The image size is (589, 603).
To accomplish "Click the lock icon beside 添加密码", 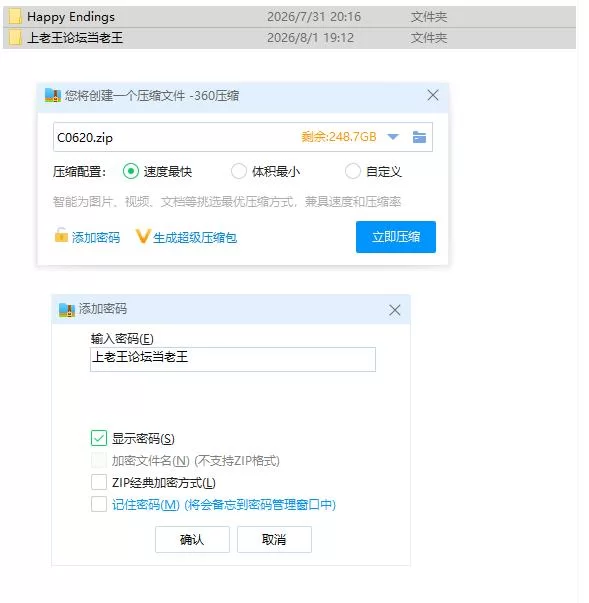I will 61,235.
